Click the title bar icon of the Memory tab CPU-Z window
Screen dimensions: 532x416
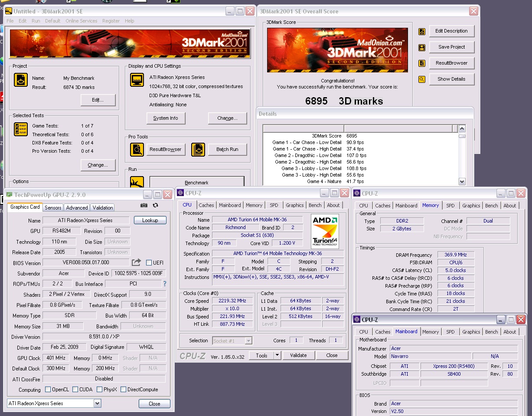[x=356, y=193]
